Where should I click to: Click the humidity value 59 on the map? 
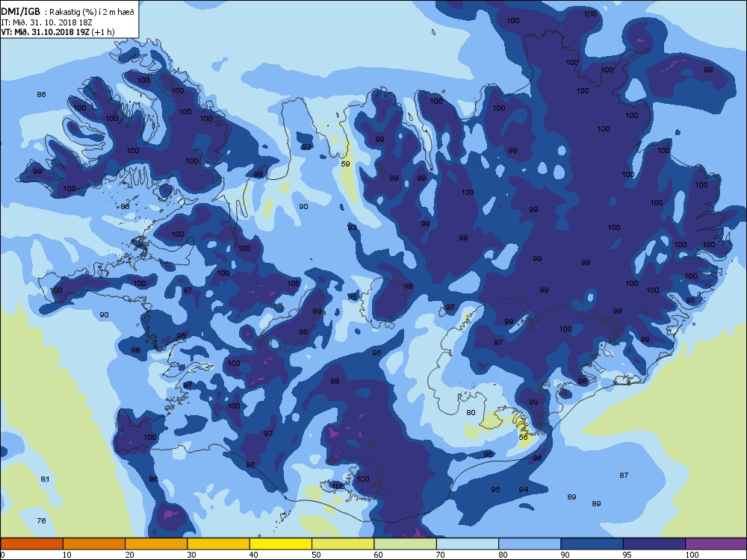346,164
